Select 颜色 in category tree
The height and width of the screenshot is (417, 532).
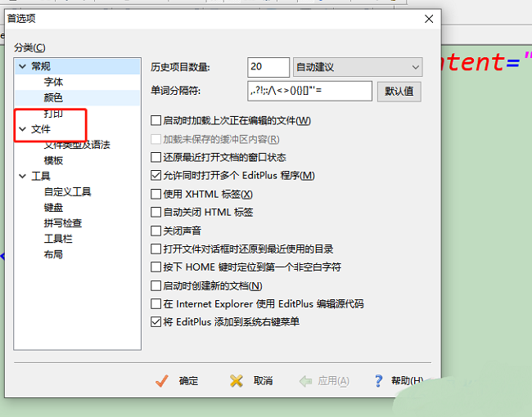[x=53, y=97]
